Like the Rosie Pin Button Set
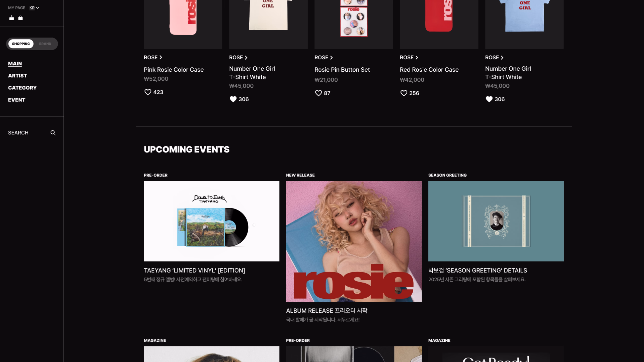The width and height of the screenshot is (644, 362). (318, 93)
